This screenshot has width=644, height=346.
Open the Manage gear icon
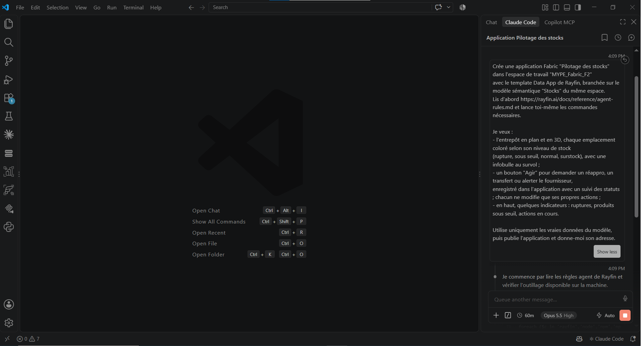click(9, 323)
